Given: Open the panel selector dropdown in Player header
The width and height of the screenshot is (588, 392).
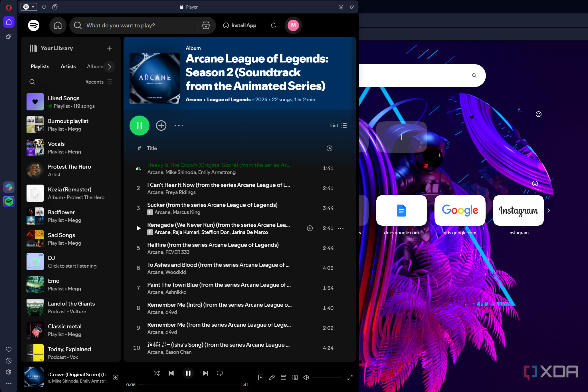Looking at the screenshot, I should click(x=29, y=7).
